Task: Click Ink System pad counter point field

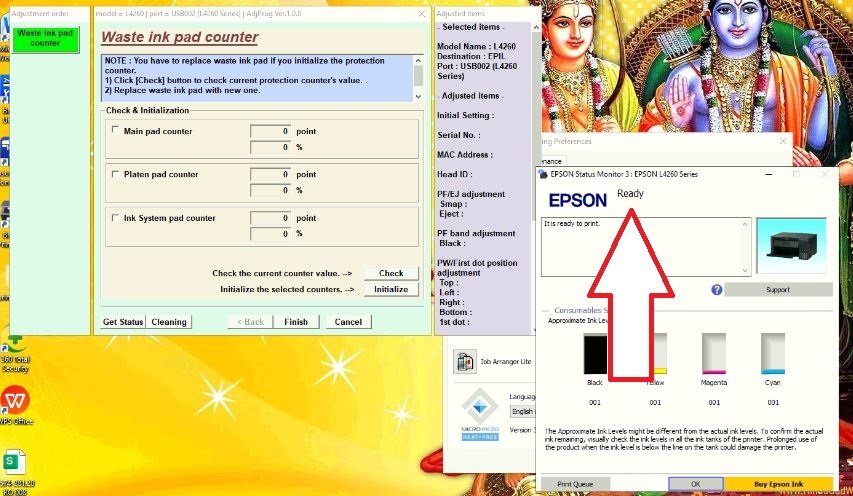Action: 270,218
